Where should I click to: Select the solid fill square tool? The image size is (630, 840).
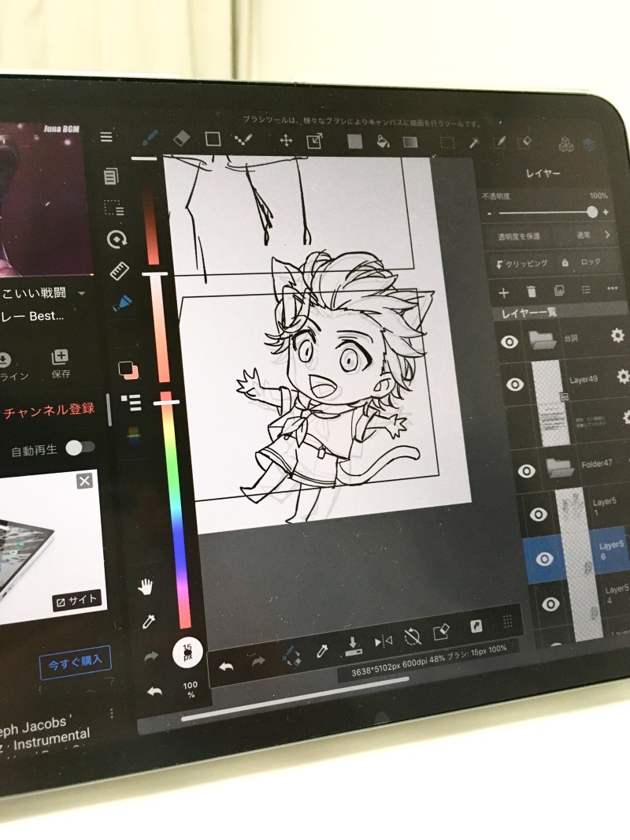(x=355, y=141)
